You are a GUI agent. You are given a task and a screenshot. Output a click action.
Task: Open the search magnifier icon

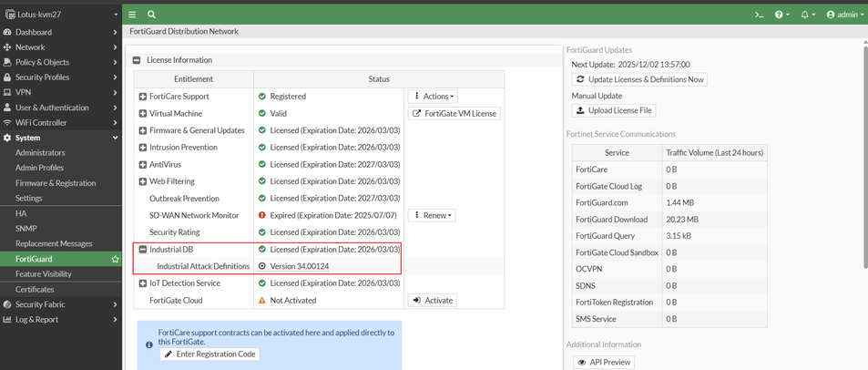151,15
